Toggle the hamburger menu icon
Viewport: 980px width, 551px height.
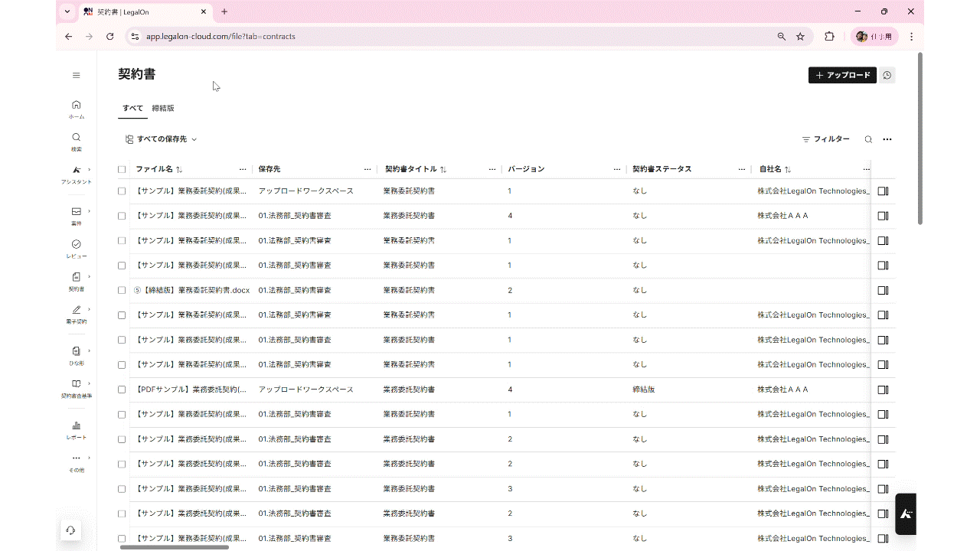coord(76,75)
